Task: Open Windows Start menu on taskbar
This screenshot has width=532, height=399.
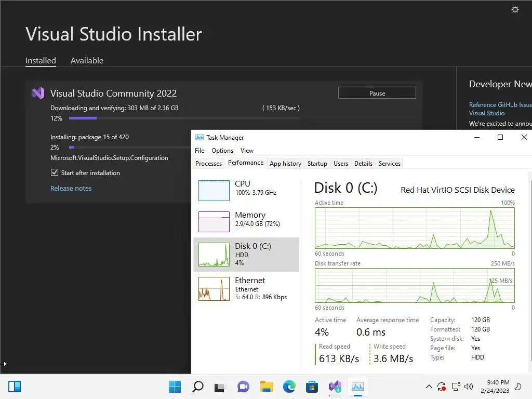Action: pos(175,387)
